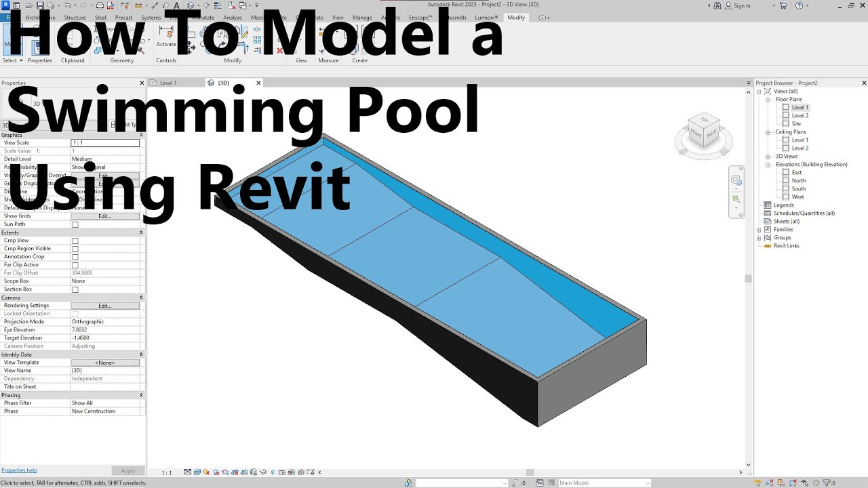Click Edit button for Show Grids

[x=105, y=216]
